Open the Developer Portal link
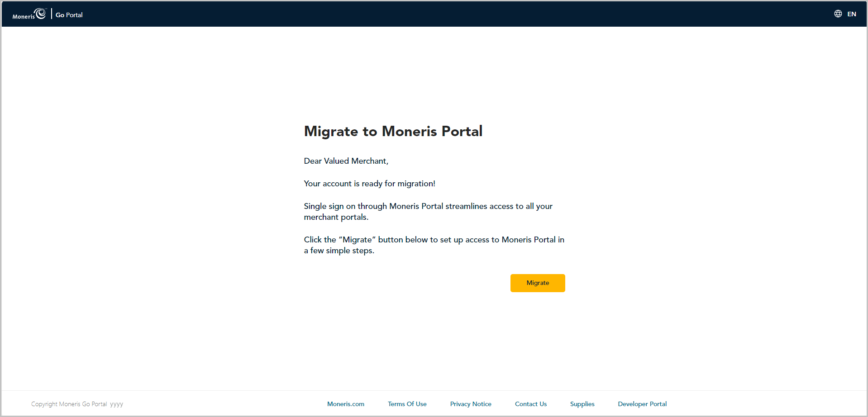868x417 pixels. pyautogui.click(x=642, y=404)
